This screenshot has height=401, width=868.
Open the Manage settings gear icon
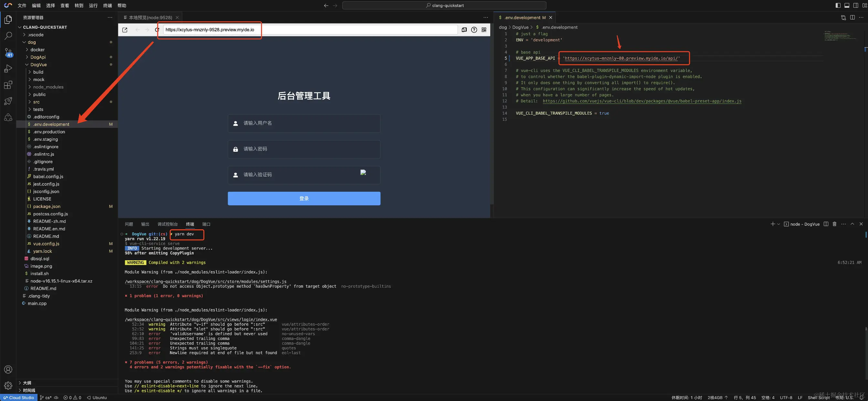8,386
